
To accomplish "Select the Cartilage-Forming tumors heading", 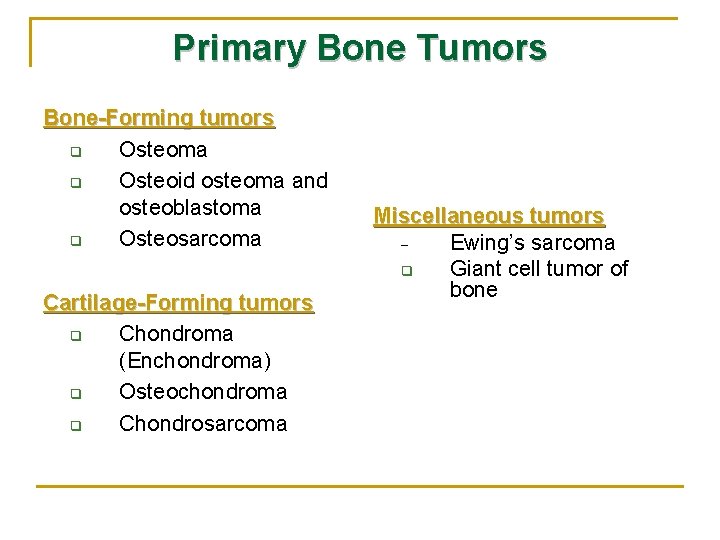I will click(x=179, y=303).
